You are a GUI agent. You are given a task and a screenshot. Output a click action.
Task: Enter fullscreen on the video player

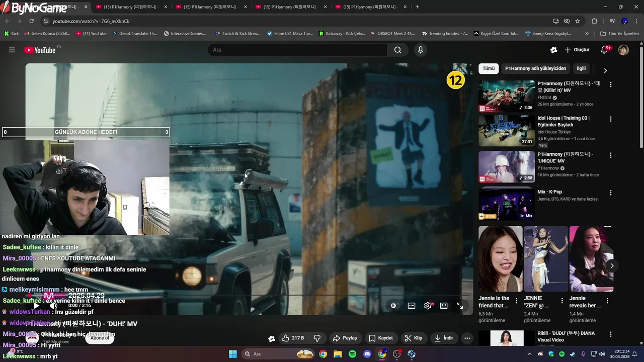460,306
